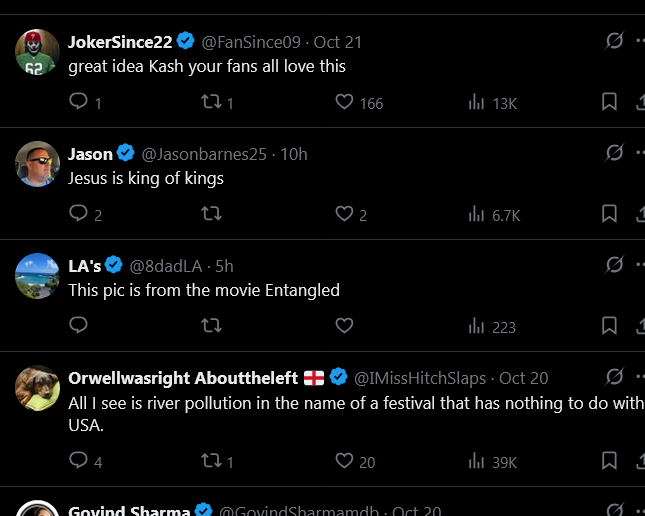Image resolution: width=645 pixels, height=516 pixels.
Task: Open @Jasonbarnes25 handle link
Action: pyautogui.click(x=207, y=154)
